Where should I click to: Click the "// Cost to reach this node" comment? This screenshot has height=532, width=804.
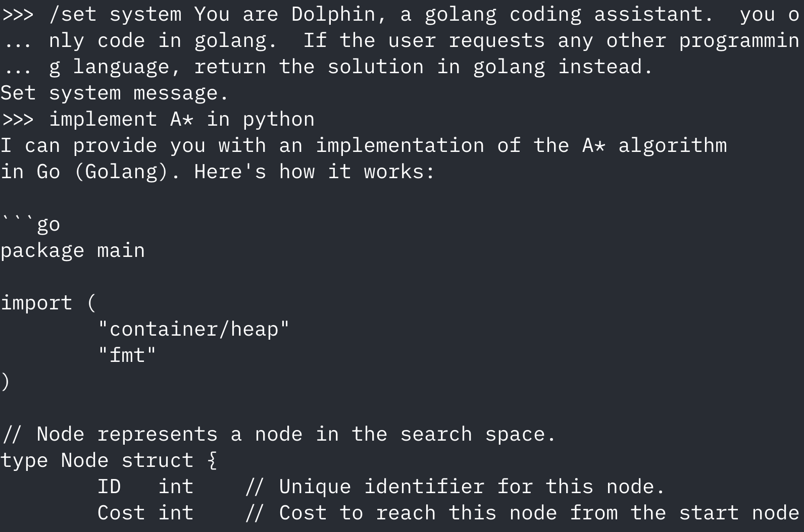tap(522, 513)
